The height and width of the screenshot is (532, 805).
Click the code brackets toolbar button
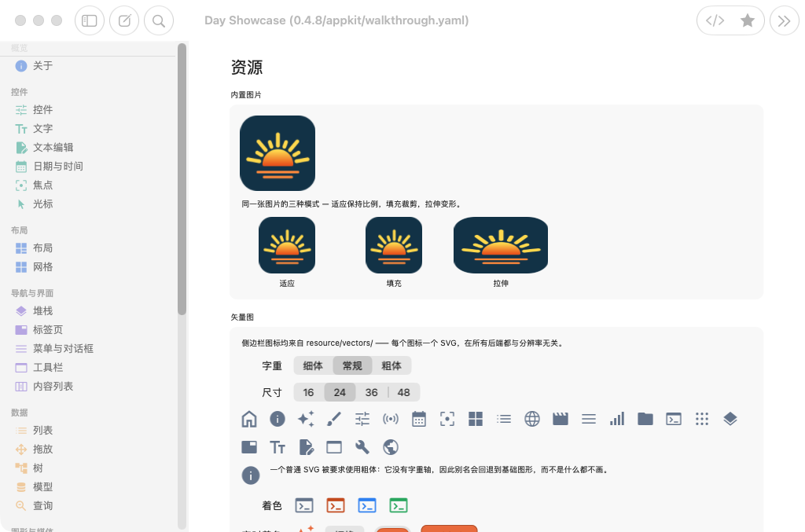pos(715,20)
